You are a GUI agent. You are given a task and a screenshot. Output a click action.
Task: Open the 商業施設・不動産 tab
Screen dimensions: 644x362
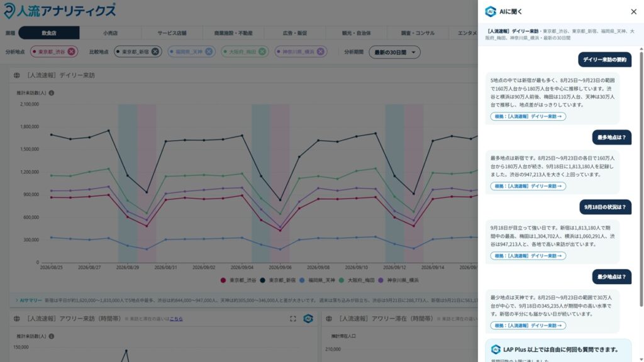pyautogui.click(x=233, y=33)
